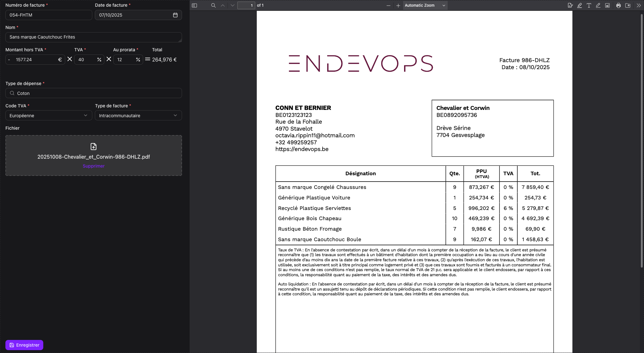Open the PDF tools overflow menu
Image resolution: width=644 pixels, height=353 pixels.
[x=639, y=5]
